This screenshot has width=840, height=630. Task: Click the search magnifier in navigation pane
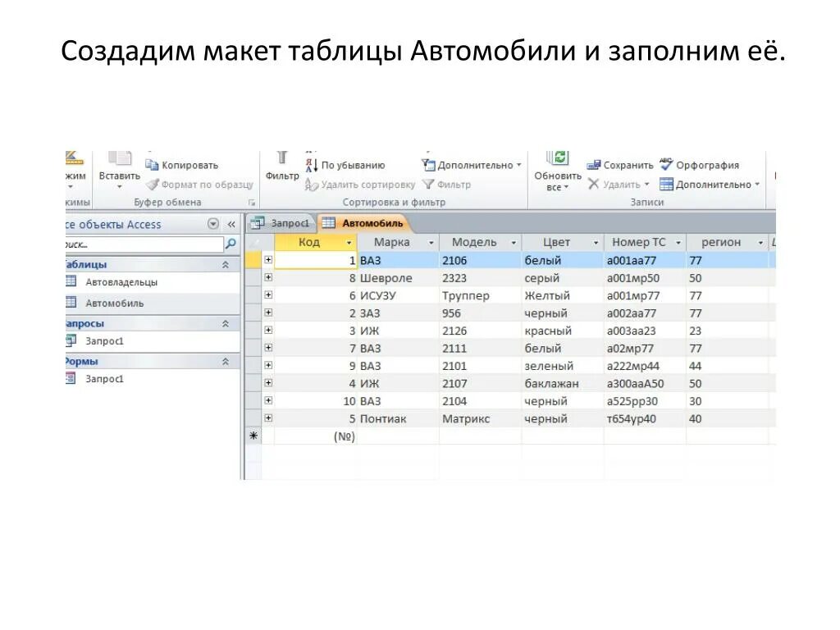(x=231, y=244)
